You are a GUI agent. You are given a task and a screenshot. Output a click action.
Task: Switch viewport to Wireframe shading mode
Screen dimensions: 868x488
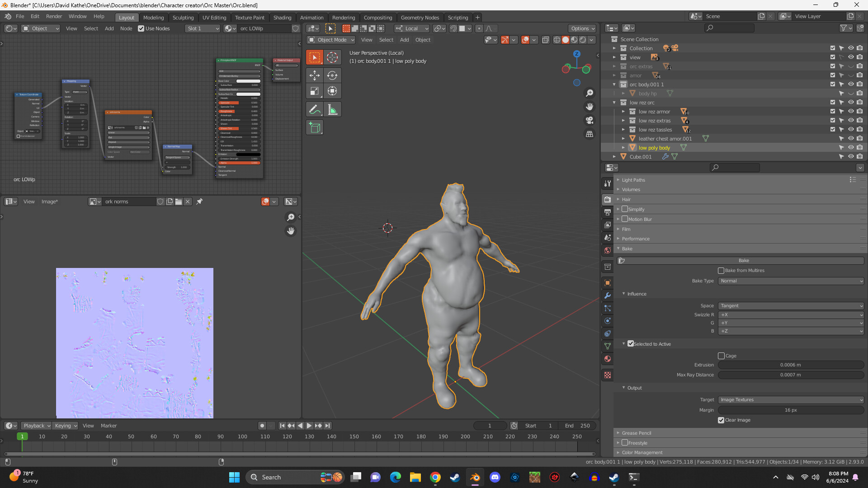[x=557, y=40]
